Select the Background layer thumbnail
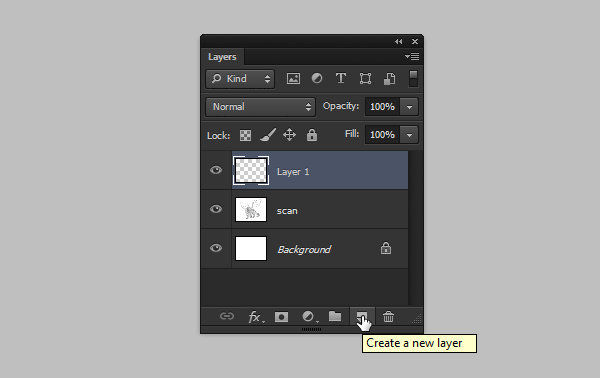 (x=251, y=248)
